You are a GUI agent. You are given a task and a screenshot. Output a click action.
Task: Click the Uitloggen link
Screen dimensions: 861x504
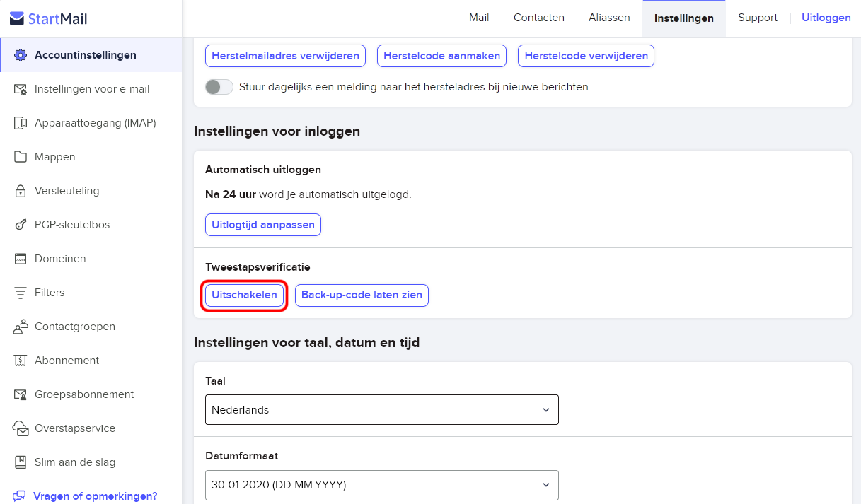(x=826, y=18)
